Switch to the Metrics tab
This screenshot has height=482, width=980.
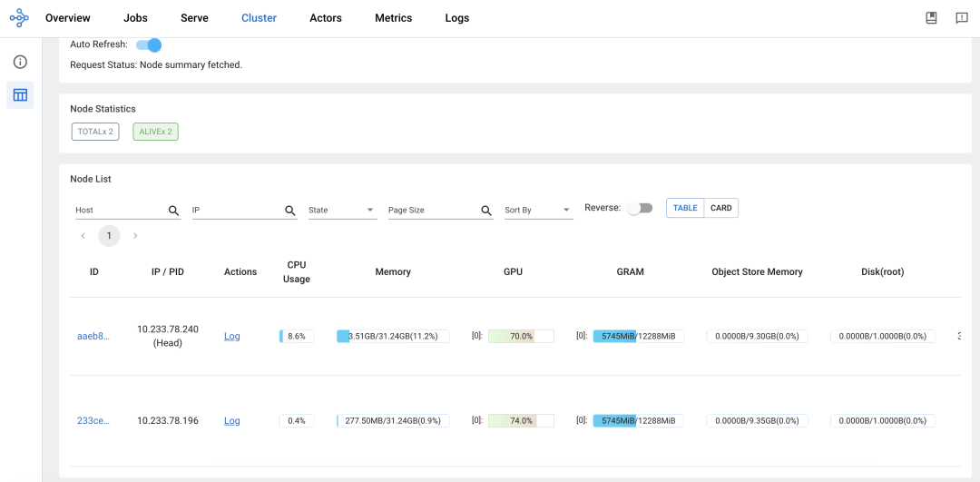393,18
